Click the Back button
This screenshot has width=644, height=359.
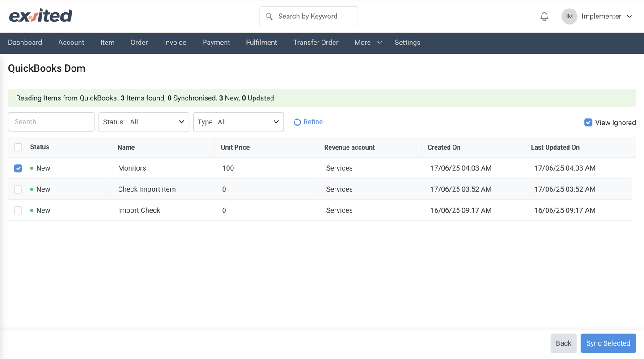point(563,343)
